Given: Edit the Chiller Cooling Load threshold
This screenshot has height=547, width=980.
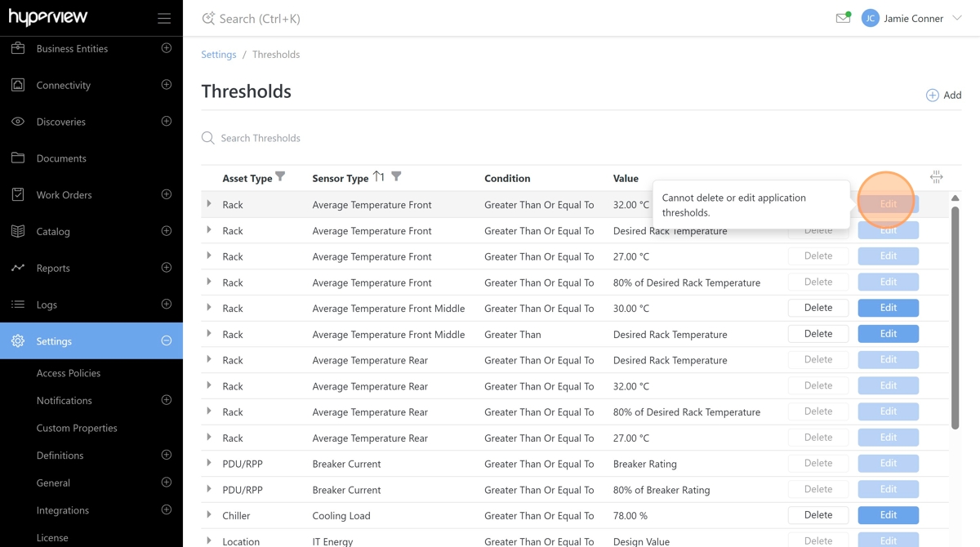Looking at the screenshot, I should click(888, 515).
